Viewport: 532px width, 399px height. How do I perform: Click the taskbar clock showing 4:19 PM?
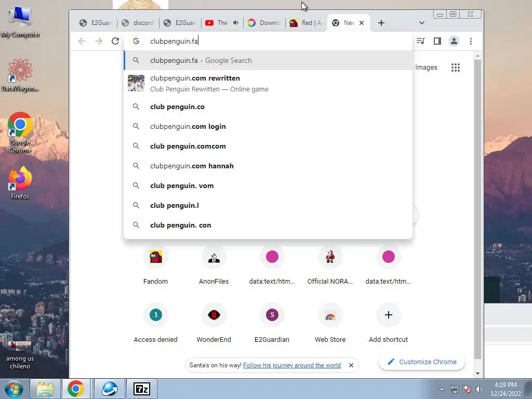[506, 389]
